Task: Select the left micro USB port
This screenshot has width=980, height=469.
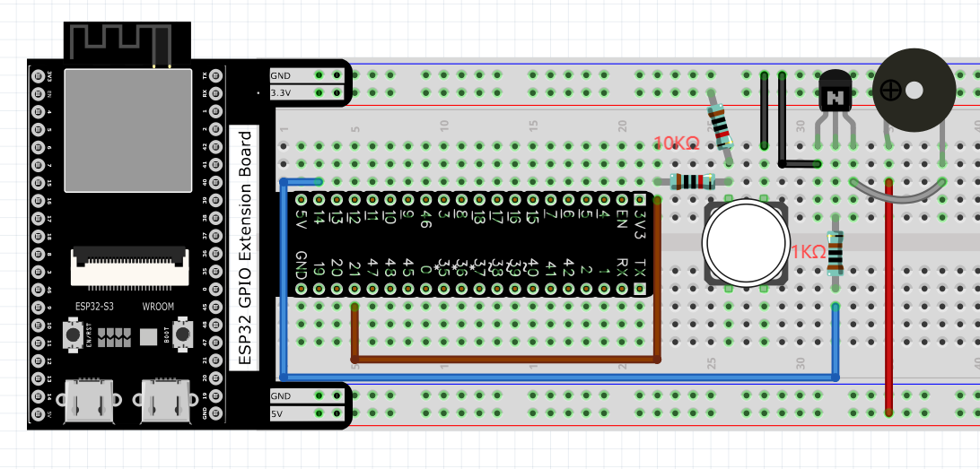Action: pos(89,400)
